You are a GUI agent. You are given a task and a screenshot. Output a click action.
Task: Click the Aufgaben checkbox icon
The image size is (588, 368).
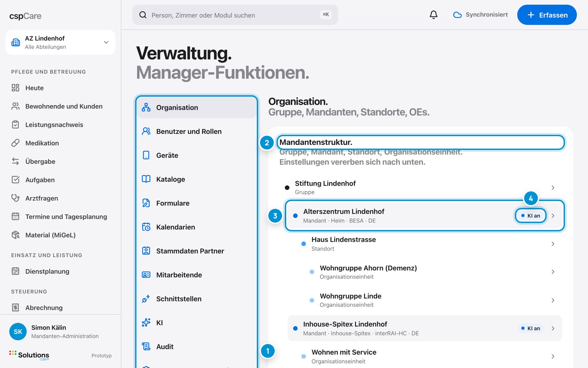click(15, 180)
